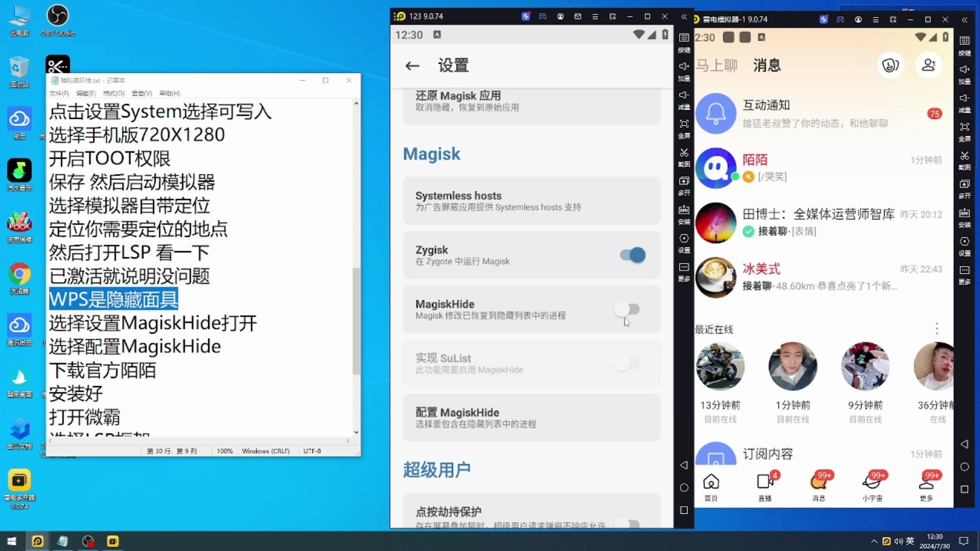Go back from the 设置 screen

pos(412,66)
